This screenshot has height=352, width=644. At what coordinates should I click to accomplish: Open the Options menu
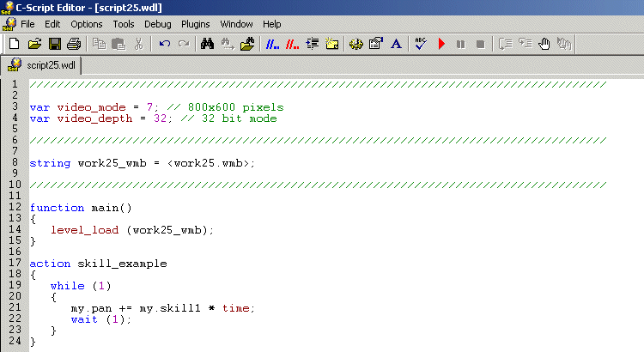(86, 24)
